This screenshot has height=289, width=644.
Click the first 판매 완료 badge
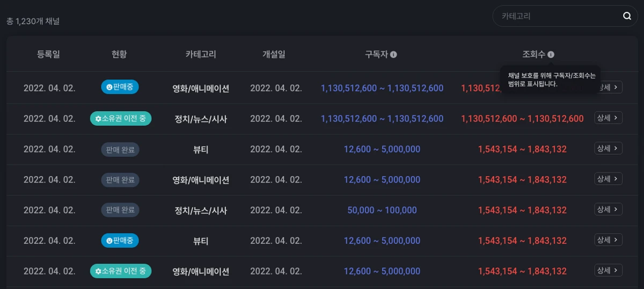coord(120,149)
